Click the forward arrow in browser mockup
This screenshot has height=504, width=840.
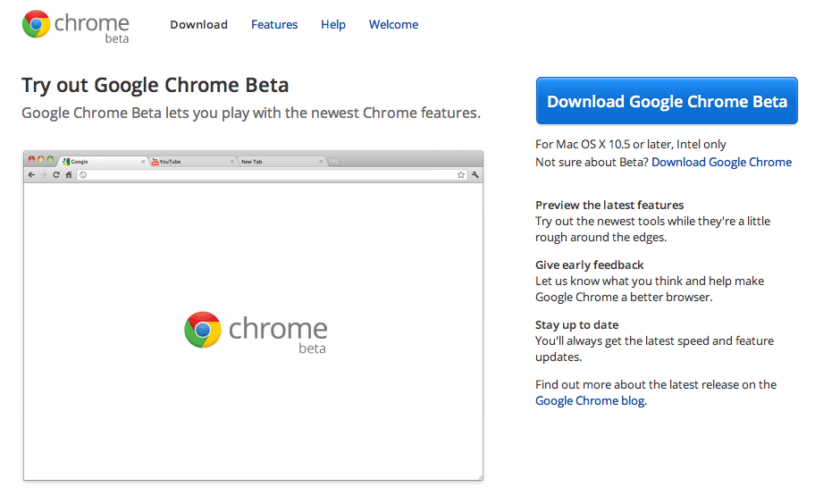click(44, 174)
